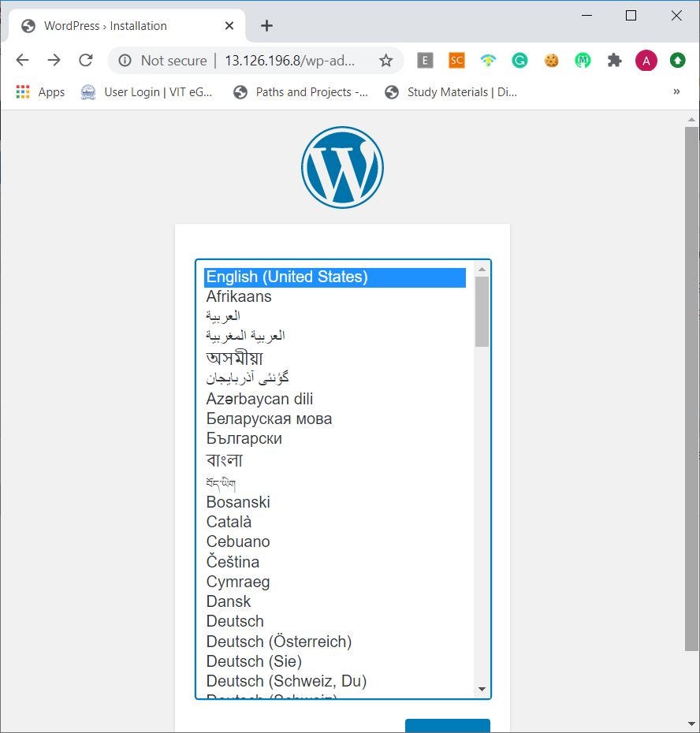Screen dimensions: 700x733
Task: Open the Grammarly extension
Action: pos(519,61)
